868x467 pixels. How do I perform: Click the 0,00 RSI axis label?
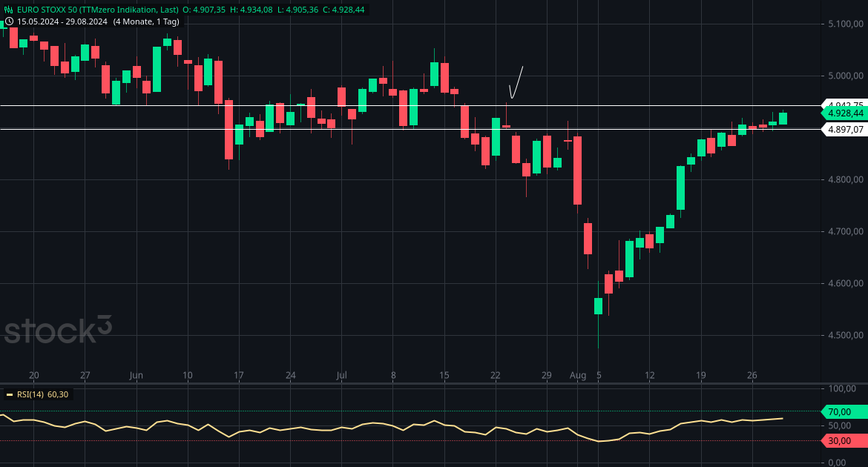(x=837, y=462)
